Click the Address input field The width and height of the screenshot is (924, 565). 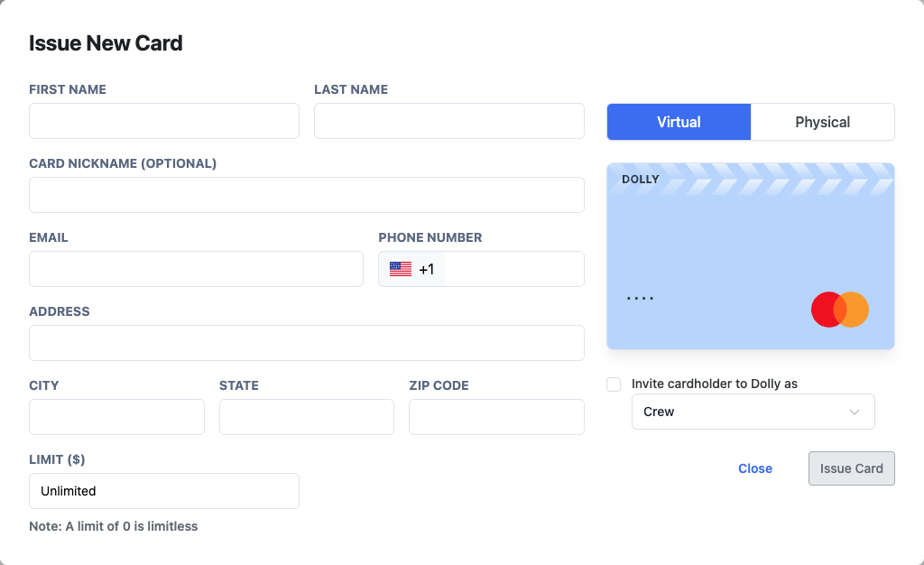[307, 343]
